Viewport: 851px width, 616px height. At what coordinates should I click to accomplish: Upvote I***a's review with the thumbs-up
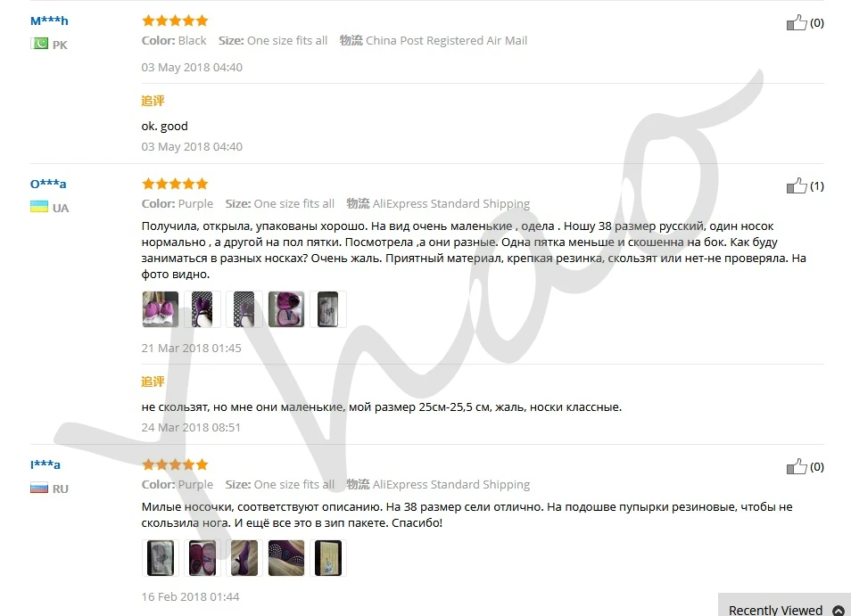pyautogui.click(x=797, y=466)
